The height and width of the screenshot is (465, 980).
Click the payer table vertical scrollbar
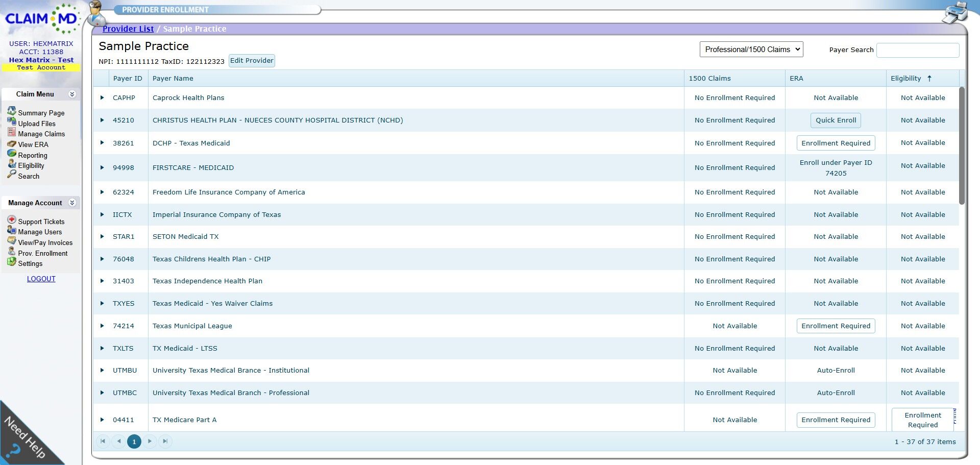point(962,145)
